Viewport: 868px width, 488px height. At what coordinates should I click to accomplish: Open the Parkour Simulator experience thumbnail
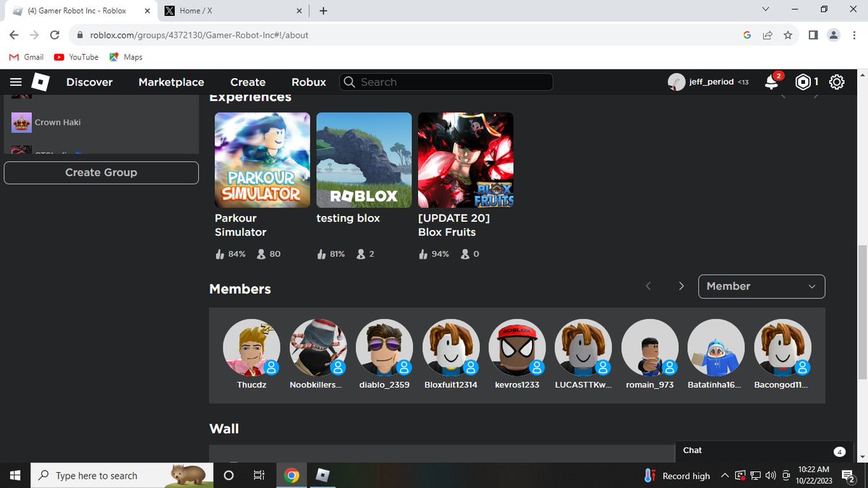click(263, 160)
